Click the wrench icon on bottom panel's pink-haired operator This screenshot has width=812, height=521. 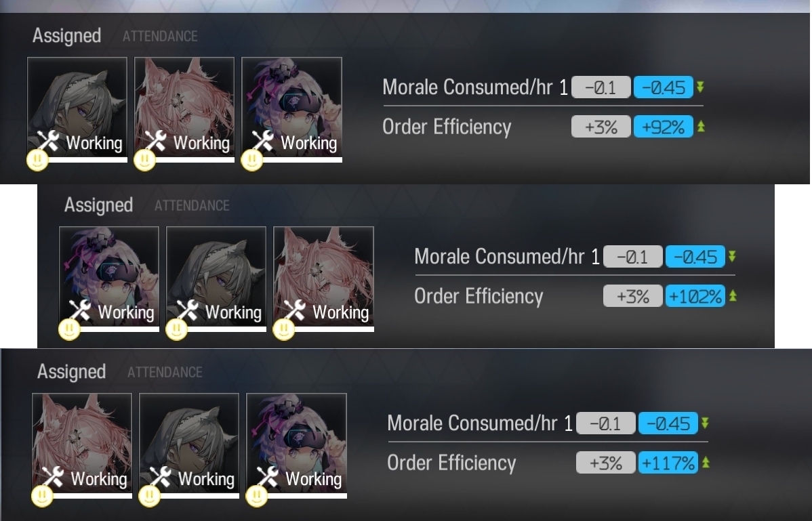[x=53, y=477]
